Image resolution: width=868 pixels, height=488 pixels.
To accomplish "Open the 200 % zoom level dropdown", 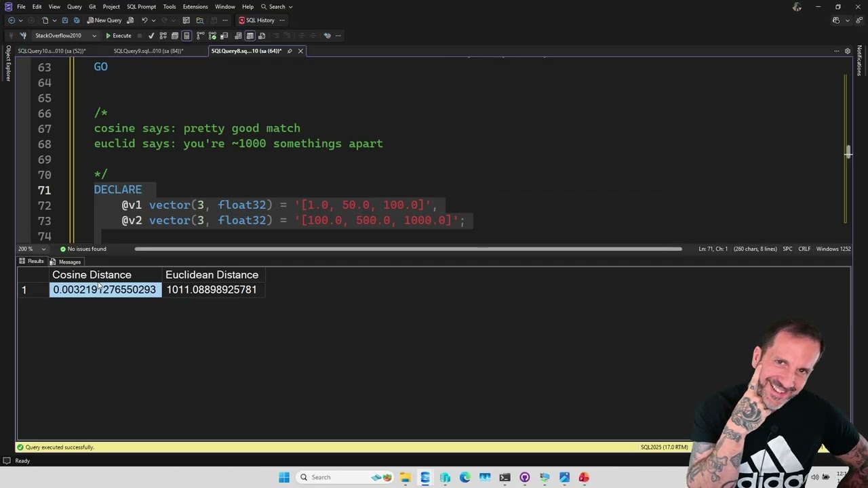I will click(x=33, y=249).
